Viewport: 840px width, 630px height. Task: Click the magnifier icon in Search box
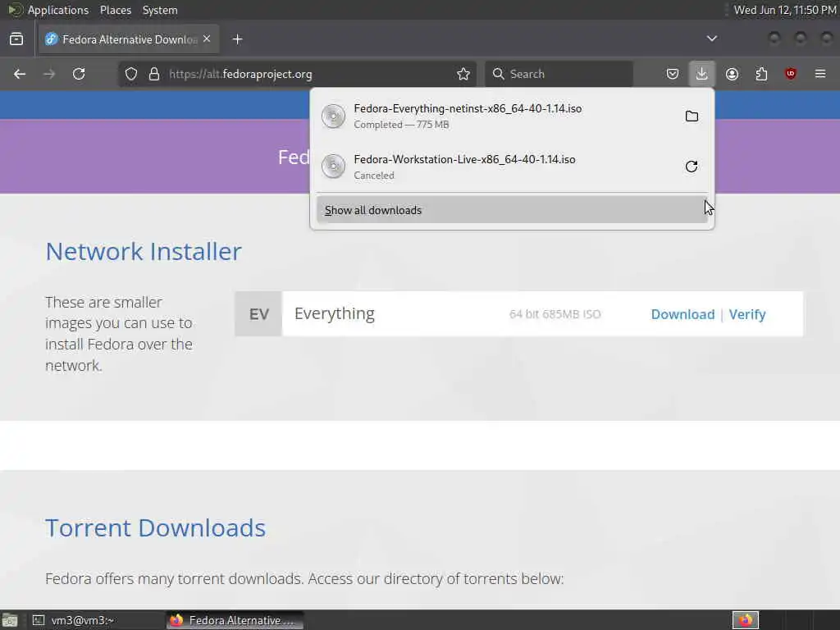(x=498, y=74)
